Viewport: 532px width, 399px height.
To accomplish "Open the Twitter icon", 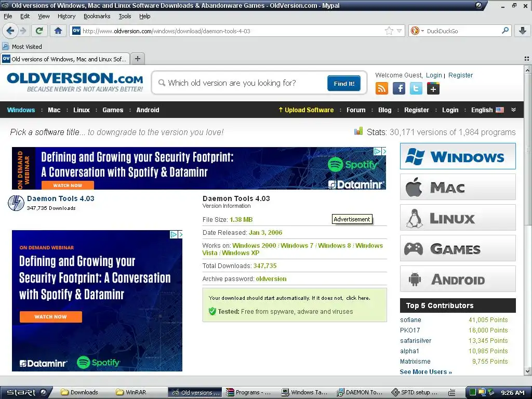I will click(416, 88).
